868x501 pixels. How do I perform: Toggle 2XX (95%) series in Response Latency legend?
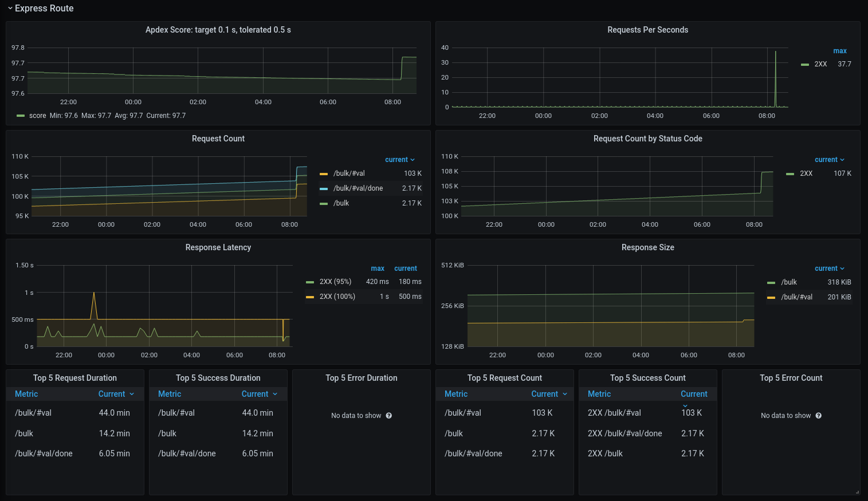point(335,282)
